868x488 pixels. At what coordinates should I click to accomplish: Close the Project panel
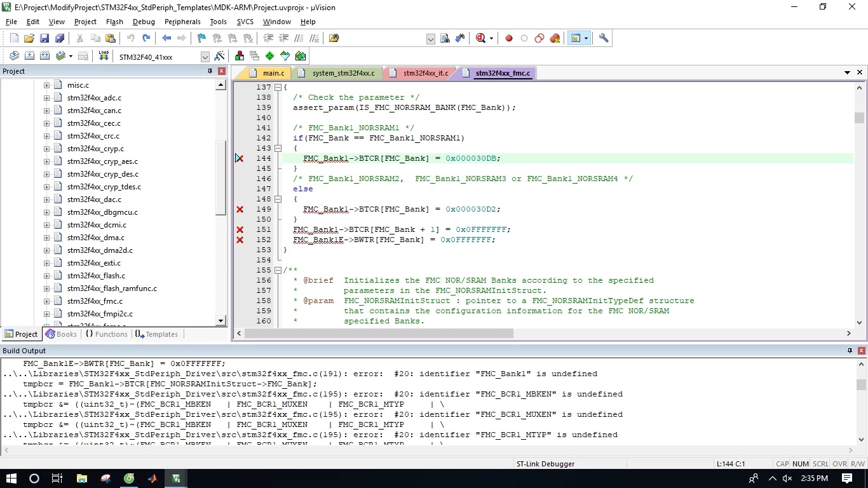click(221, 71)
